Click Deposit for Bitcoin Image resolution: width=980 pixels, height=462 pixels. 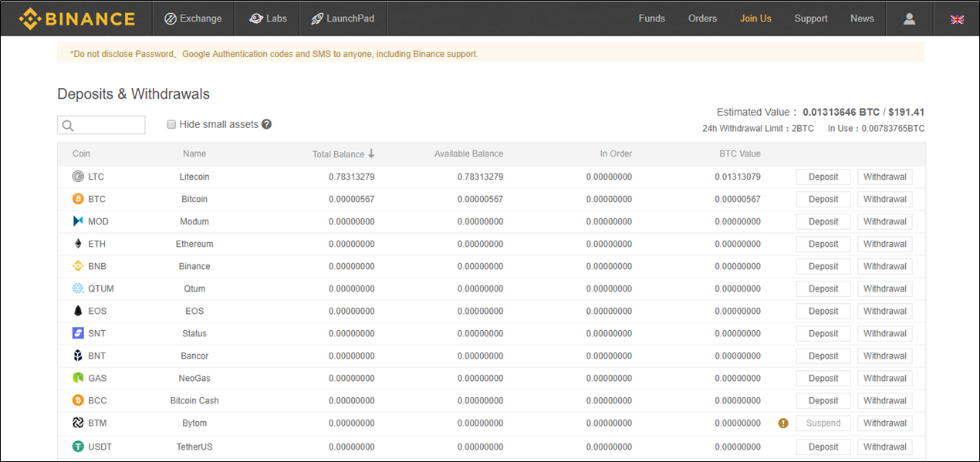click(823, 199)
